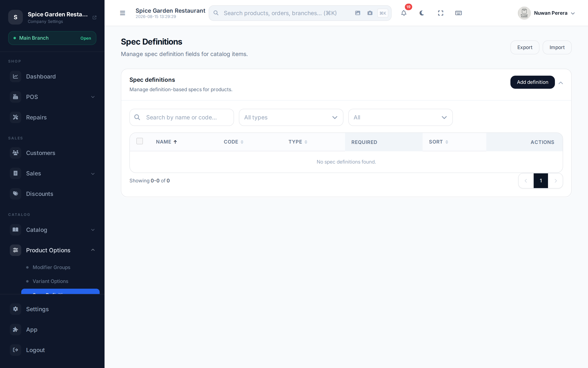The image size is (588, 368).
Task: Click the Settings gear icon
Action: [16, 309]
